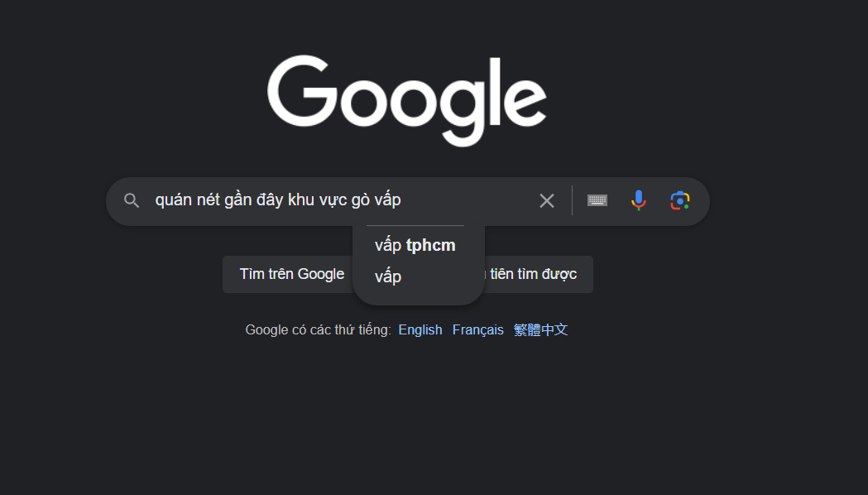Viewport: 868px width, 495px height.
Task: Open Google Lens image search
Action: [x=680, y=200]
